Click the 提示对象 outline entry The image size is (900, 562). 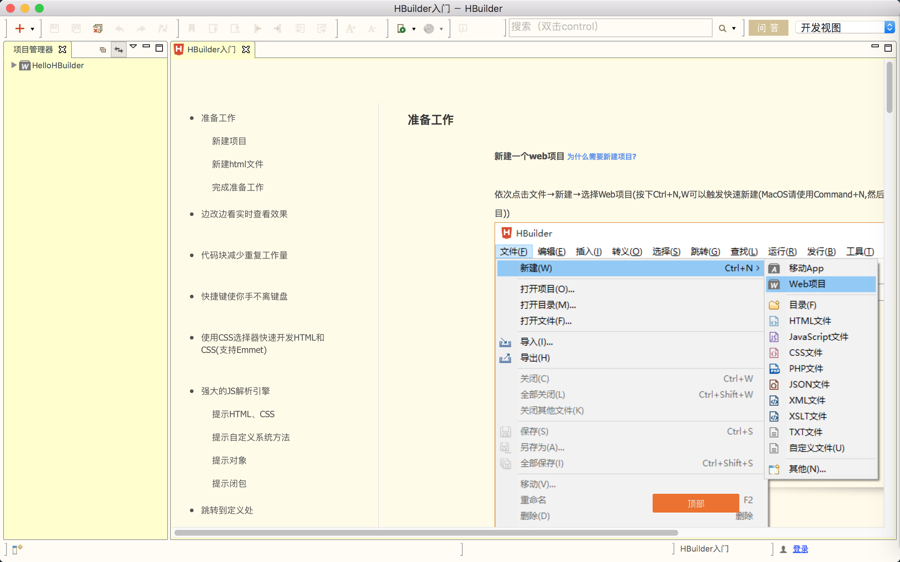tap(229, 460)
